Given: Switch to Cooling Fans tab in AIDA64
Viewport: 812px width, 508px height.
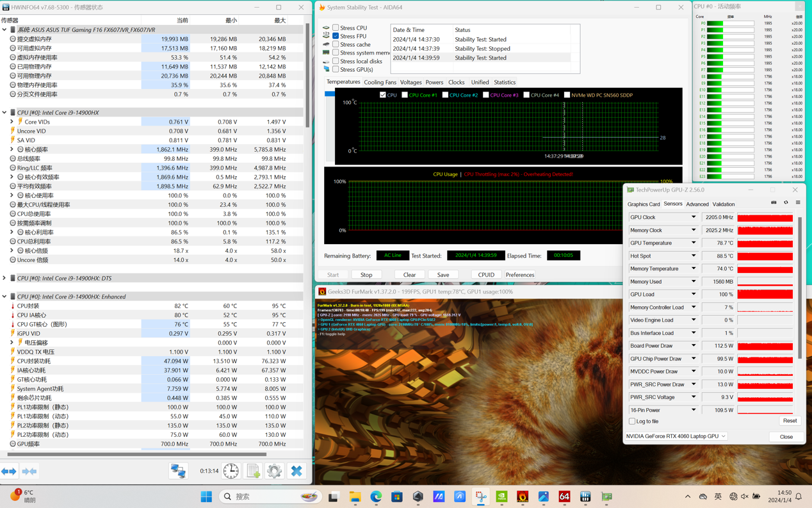Looking at the screenshot, I should point(380,82).
